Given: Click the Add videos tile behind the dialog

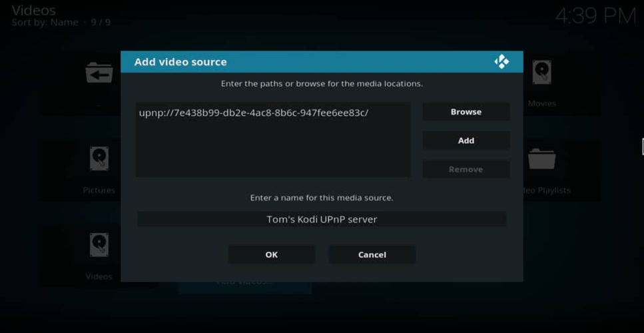Looking at the screenshot, I should point(244,286).
